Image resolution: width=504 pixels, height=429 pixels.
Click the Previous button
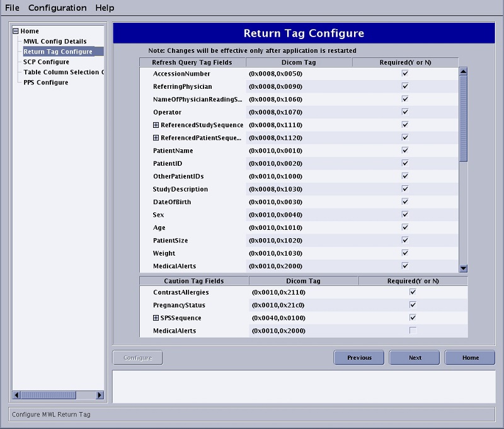pyautogui.click(x=359, y=358)
